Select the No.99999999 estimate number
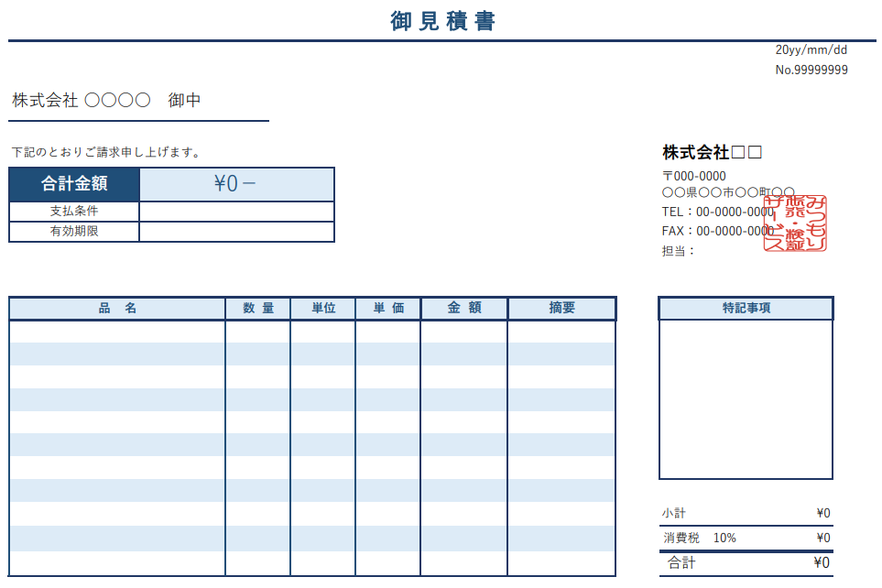 (811, 70)
